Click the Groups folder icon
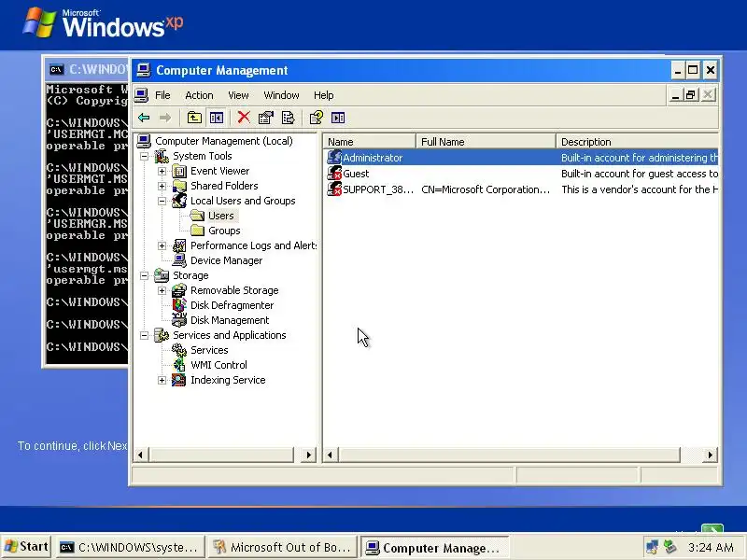The image size is (747, 560). 197,231
